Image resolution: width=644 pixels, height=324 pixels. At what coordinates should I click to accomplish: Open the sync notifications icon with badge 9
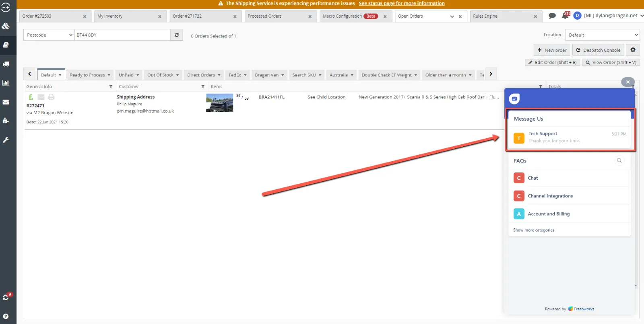coord(6,297)
